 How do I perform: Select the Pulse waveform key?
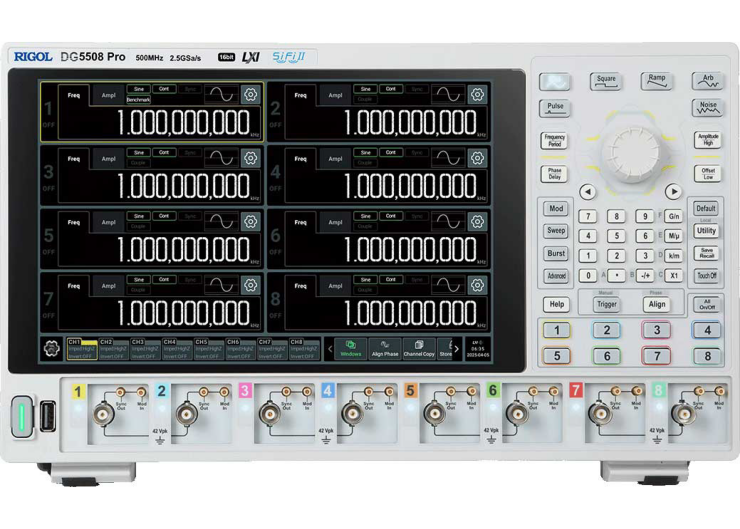(x=555, y=109)
